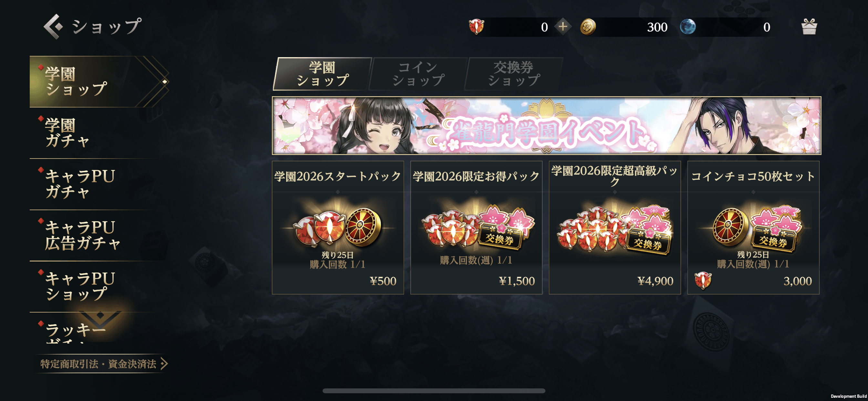Tap the blue orb currency icon

(x=688, y=26)
